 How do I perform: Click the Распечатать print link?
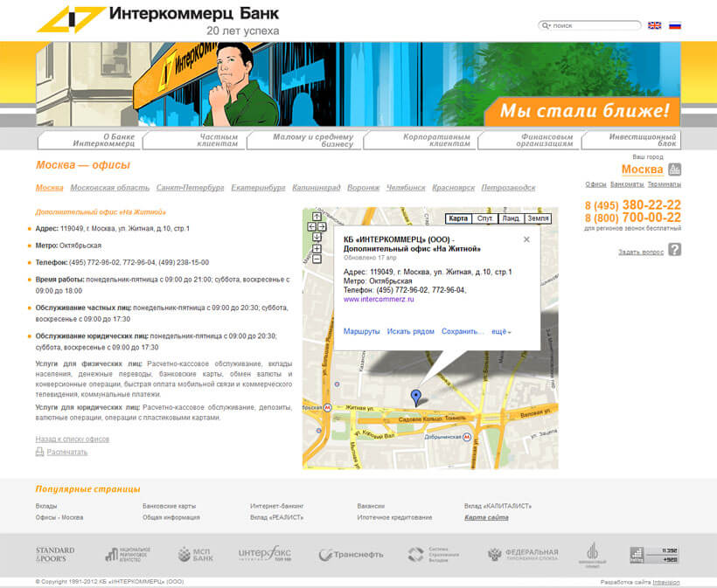66,452
